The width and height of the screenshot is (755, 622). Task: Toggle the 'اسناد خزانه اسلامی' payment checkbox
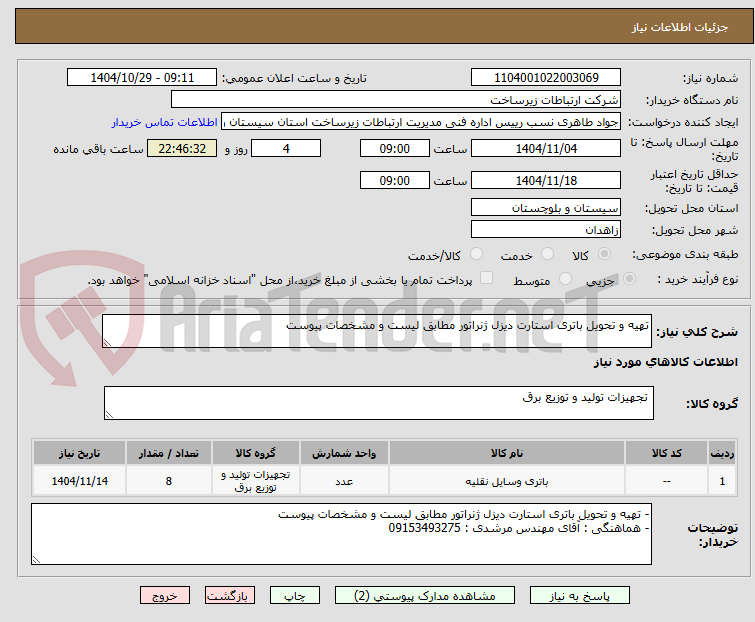point(486,278)
